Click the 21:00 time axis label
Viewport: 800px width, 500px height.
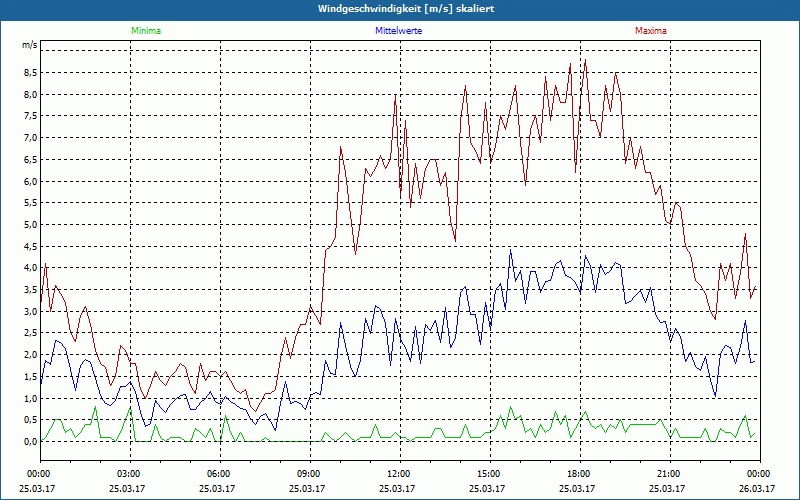[x=669, y=474]
